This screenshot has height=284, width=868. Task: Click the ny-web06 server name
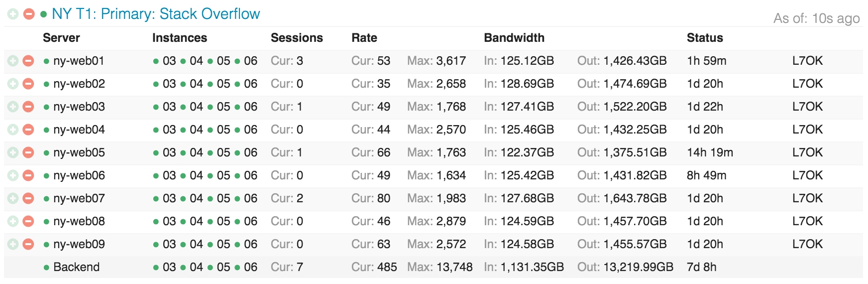79,175
